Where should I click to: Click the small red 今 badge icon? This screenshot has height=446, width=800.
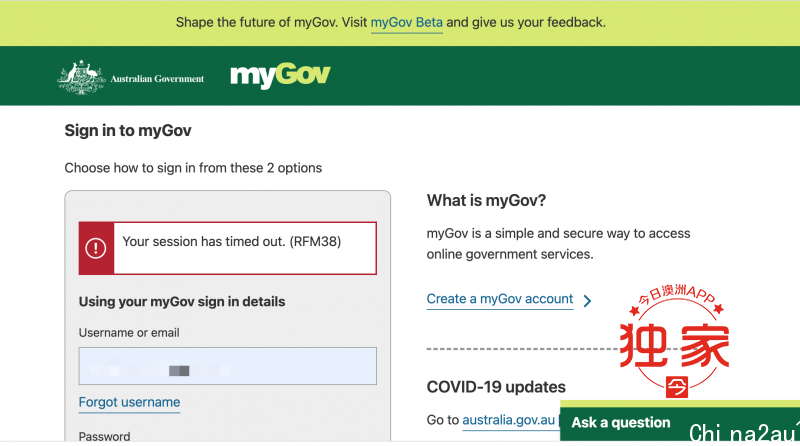tap(677, 387)
